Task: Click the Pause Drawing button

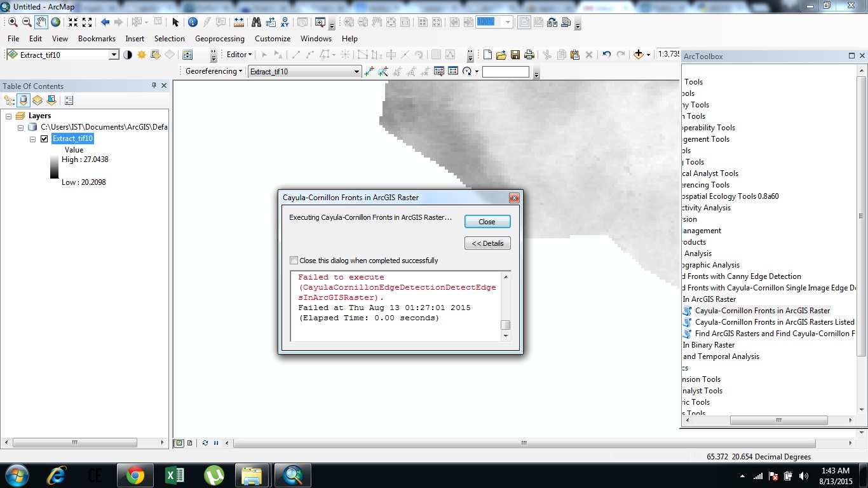Action: [x=215, y=443]
